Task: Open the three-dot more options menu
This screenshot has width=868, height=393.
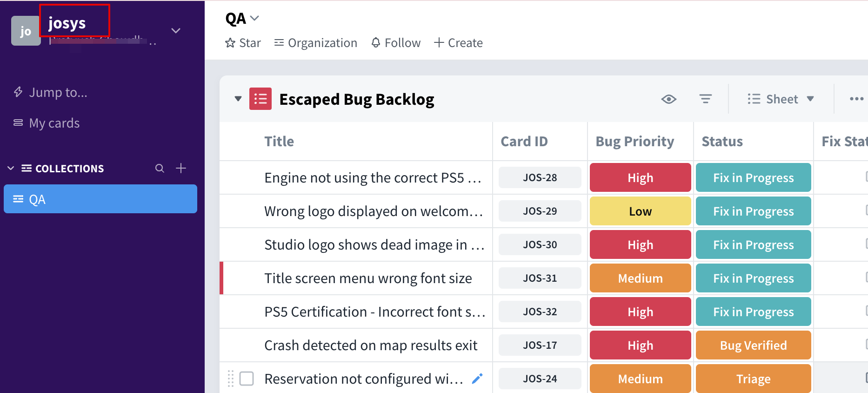Action: (x=856, y=99)
